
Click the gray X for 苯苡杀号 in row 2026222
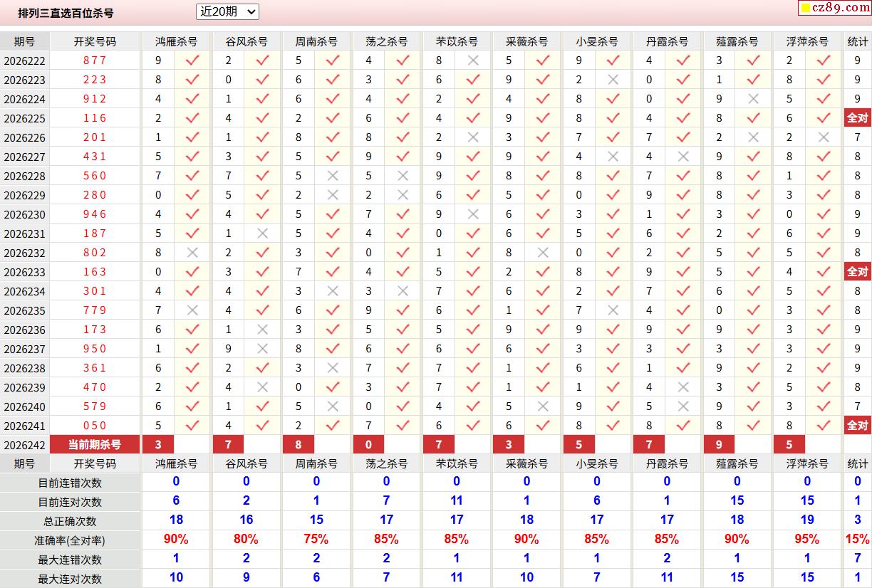click(x=473, y=60)
